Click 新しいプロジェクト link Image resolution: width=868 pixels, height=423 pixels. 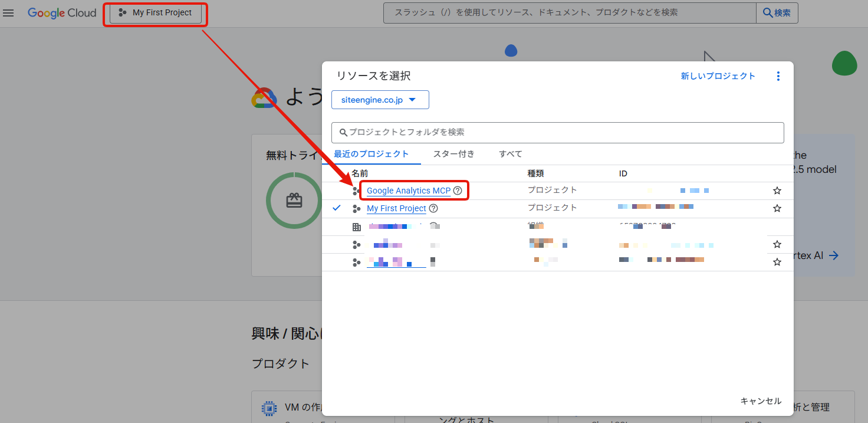coord(718,76)
